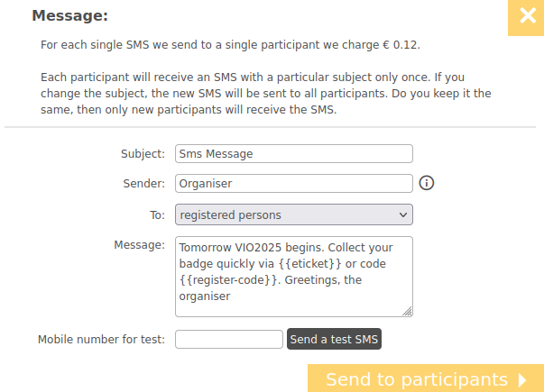Click the 'Send a test SMS' button
Image resolution: width=544 pixels, height=392 pixels.
pyautogui.click(x=334, y=339)
